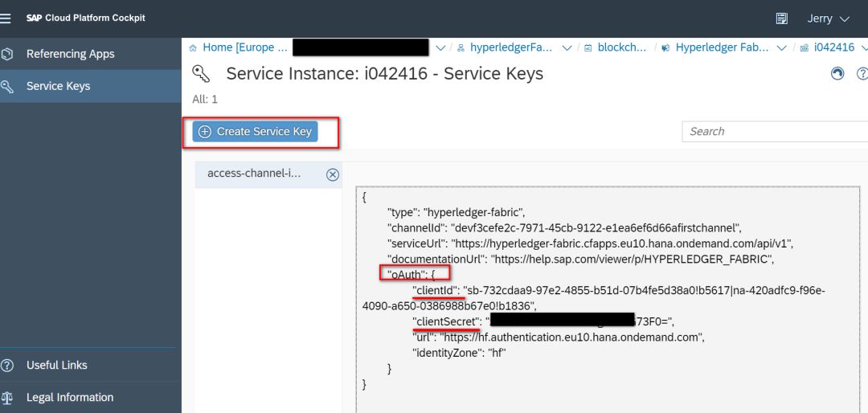Click the SAP Cloud Platform Cockpit title
868x413 pixels.
pos(86,18)
